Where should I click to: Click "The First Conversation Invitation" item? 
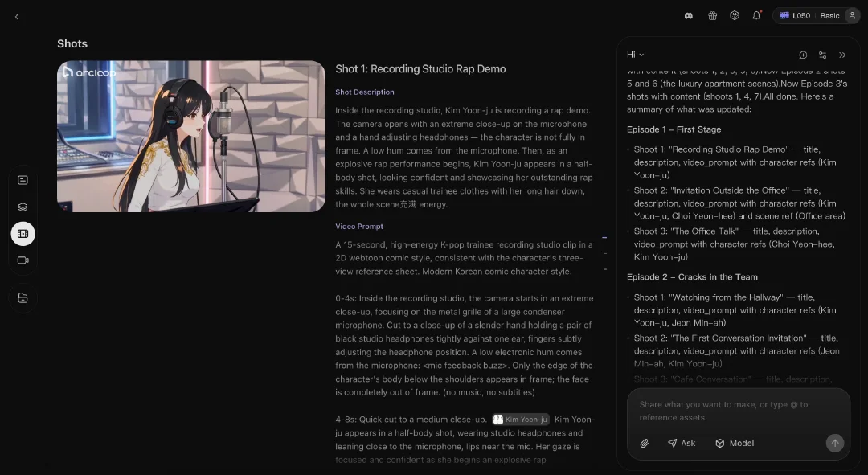(x=736, y=351)
